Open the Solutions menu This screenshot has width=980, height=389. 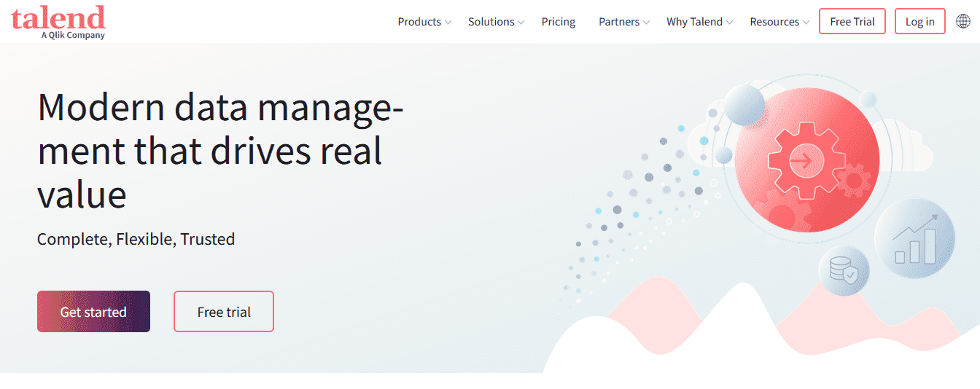pos(491,22)
